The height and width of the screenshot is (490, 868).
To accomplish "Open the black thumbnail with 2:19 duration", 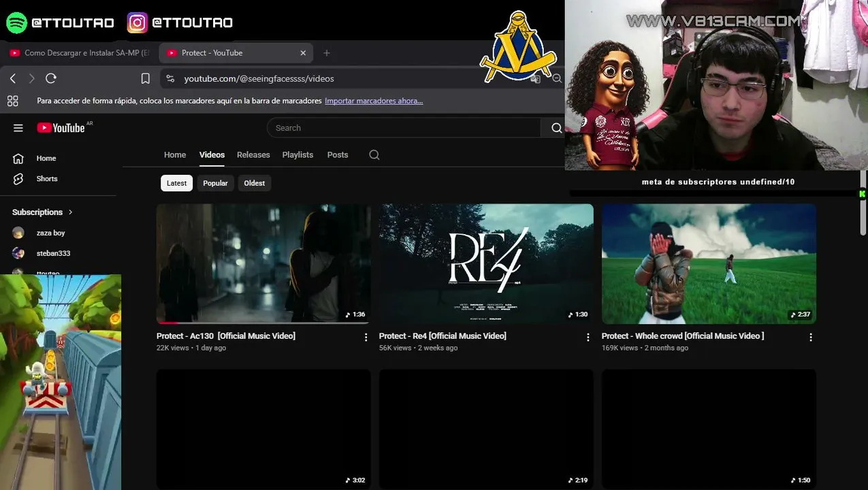I will (486, 429).
